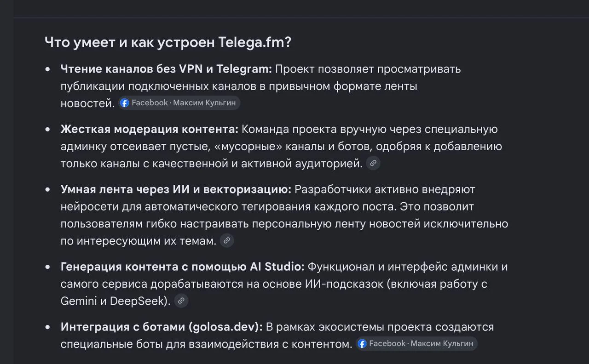Open the source link icon after 'интересующим их темам'
Image resolution: width=589 pixels, height=364 pixels.
(x=227, y=240)
